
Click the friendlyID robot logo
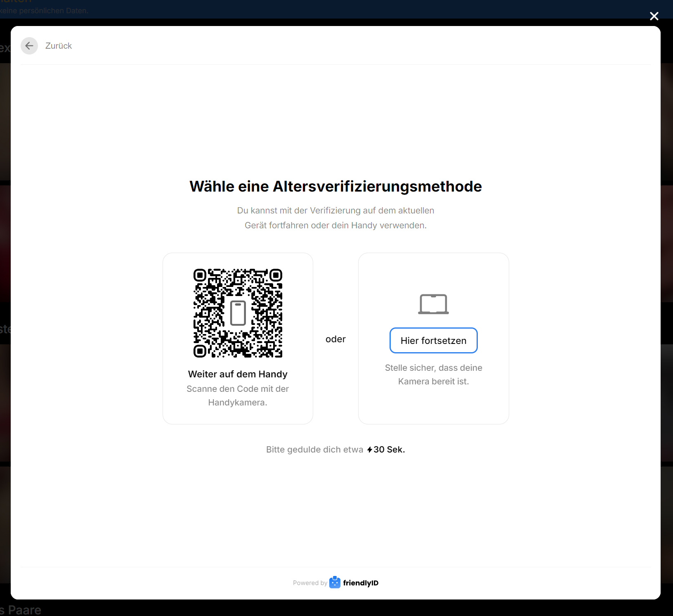pos(335,583)
